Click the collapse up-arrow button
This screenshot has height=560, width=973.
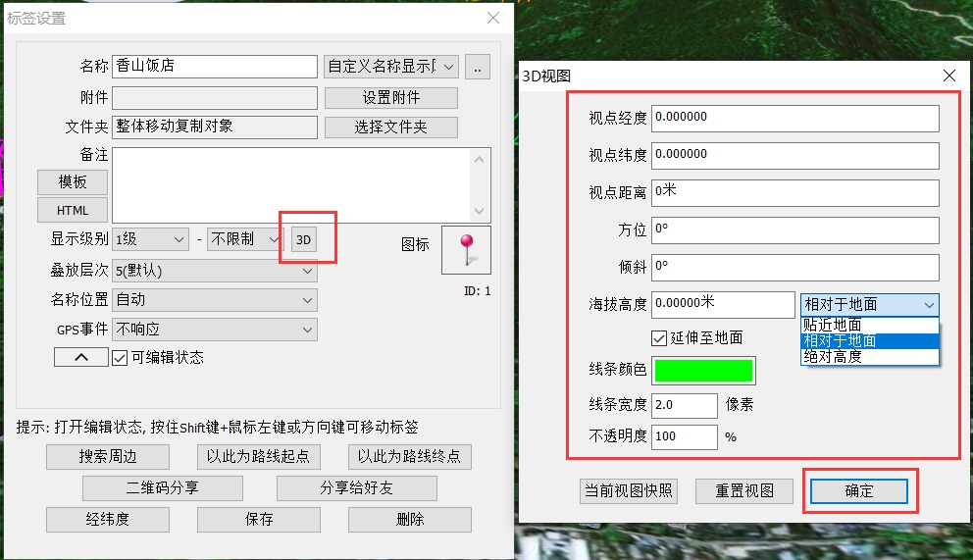pyautogui.click(x=80, y=358)
